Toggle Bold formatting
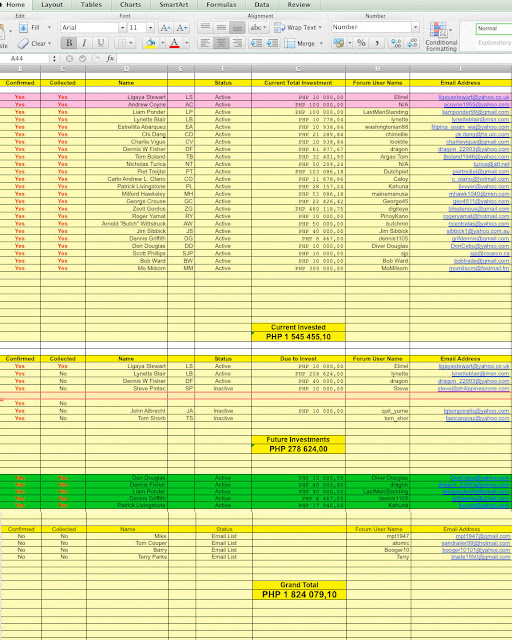This screenshot has height=640, width=512. tap(69, 43)
